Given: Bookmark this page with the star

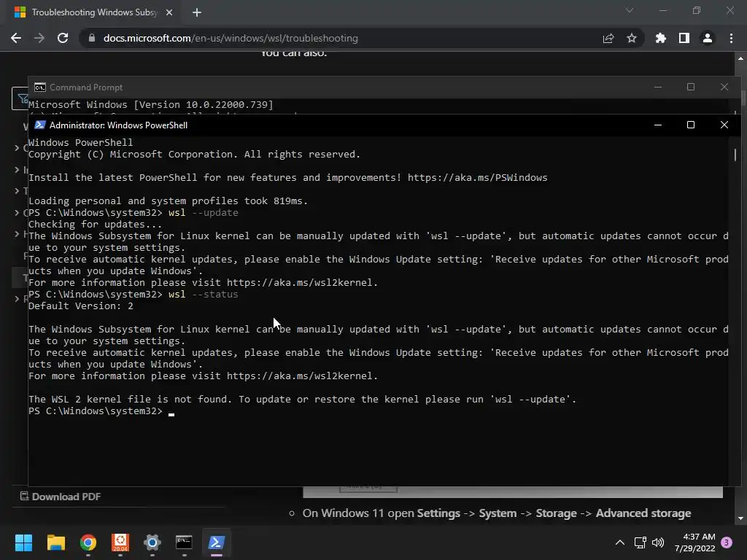Looking at the screenshot, I should click(x=632, y=38).
